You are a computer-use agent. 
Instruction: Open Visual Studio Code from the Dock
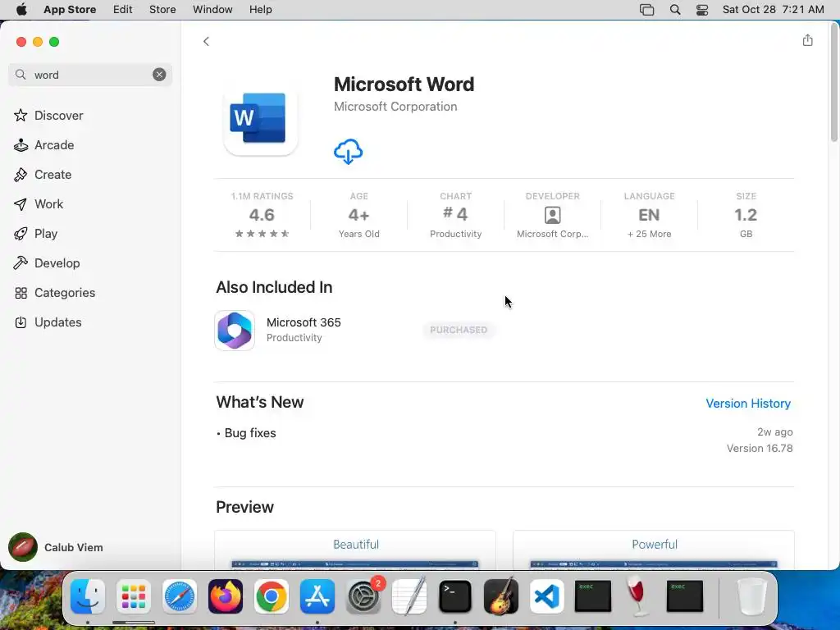click(x=547, y=596)
